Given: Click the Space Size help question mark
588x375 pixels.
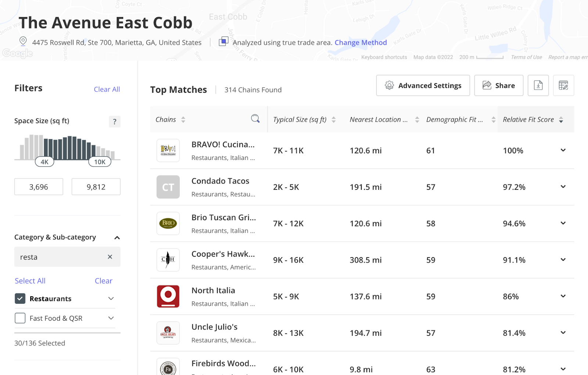Looking at the screenshot, I should (114, 121).
